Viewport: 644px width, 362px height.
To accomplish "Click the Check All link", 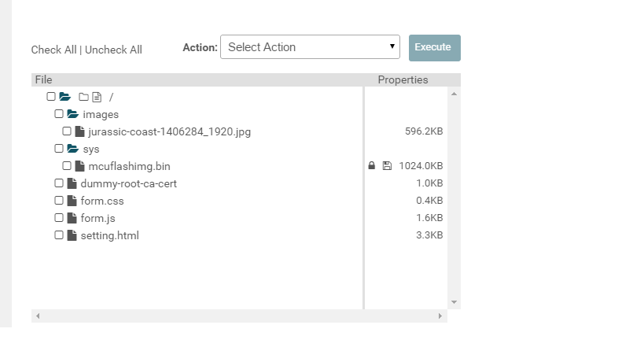I will [53, 50].
